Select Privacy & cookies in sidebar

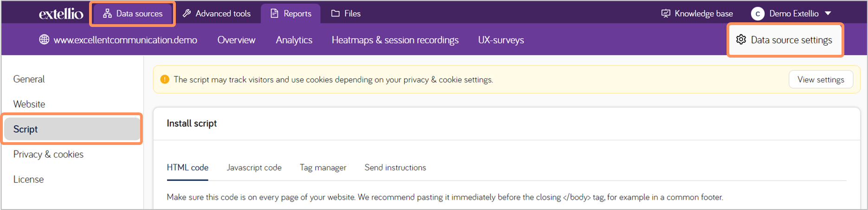[x=48, y=154]
